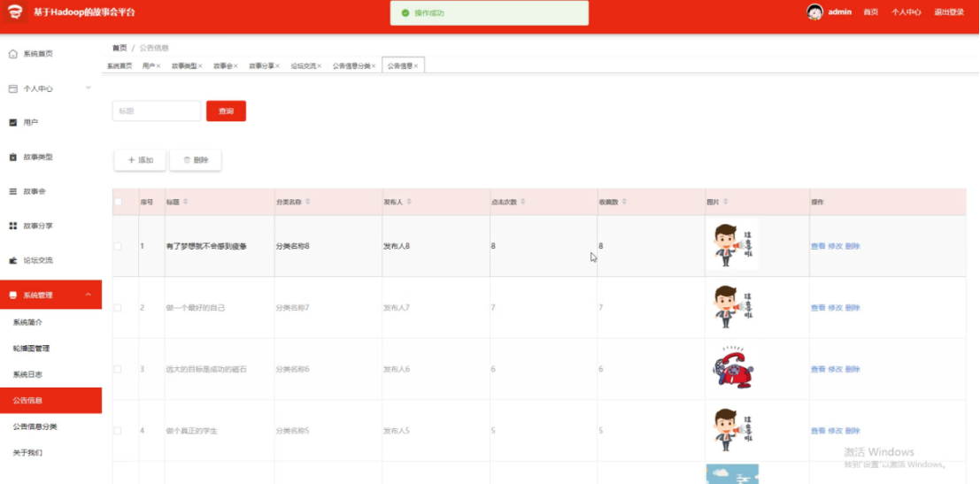Screen dimensions: 980x484
Task: Check the box for row 3
Action: point(118,369)
